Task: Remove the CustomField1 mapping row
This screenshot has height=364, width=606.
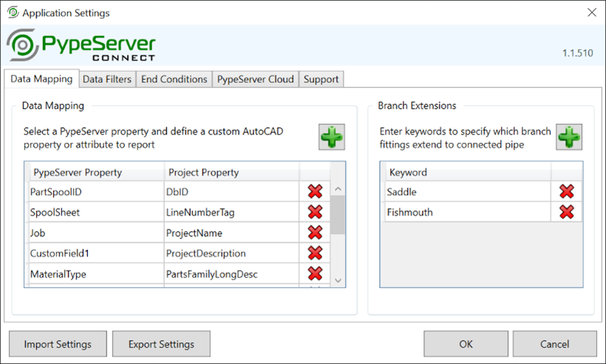Action: pyautogui.click(x=315, y=253)
